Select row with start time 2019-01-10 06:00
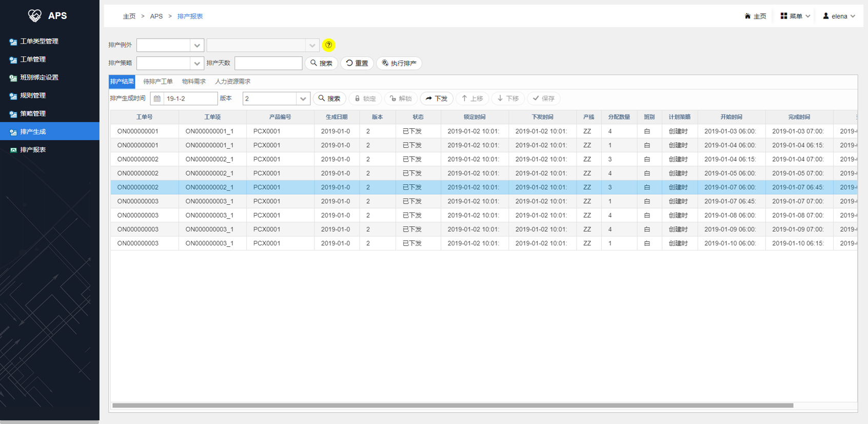The width and height of the screenshot is (868, 424). [x=484, y=243]
